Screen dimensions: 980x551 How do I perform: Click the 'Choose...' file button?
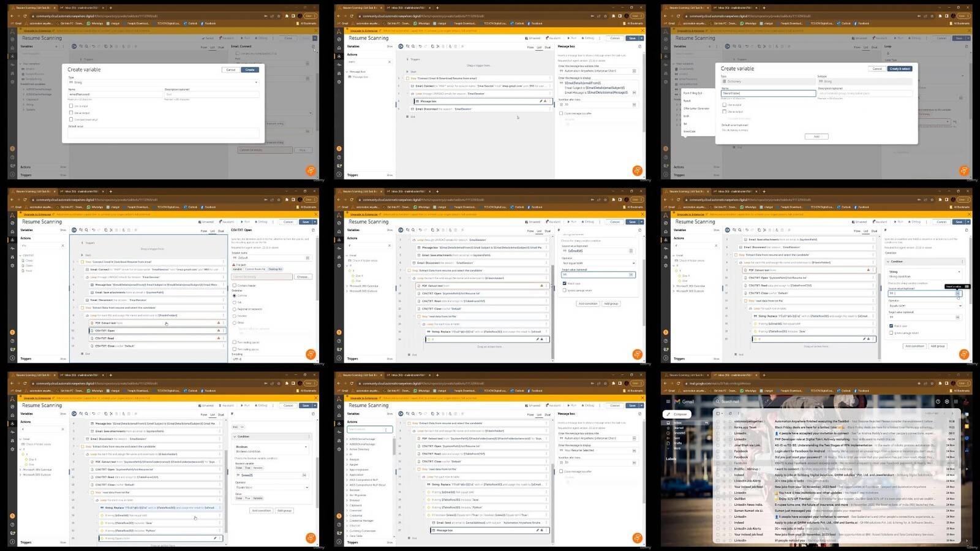point(302,277)
